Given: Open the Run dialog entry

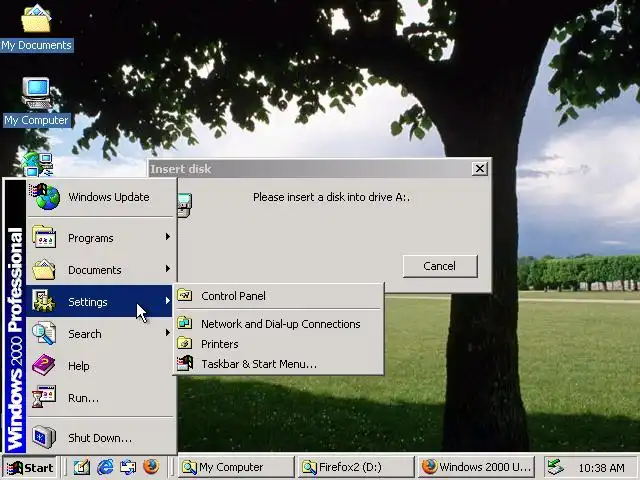Looking at the screenshot, I should (x=101, y=398).
